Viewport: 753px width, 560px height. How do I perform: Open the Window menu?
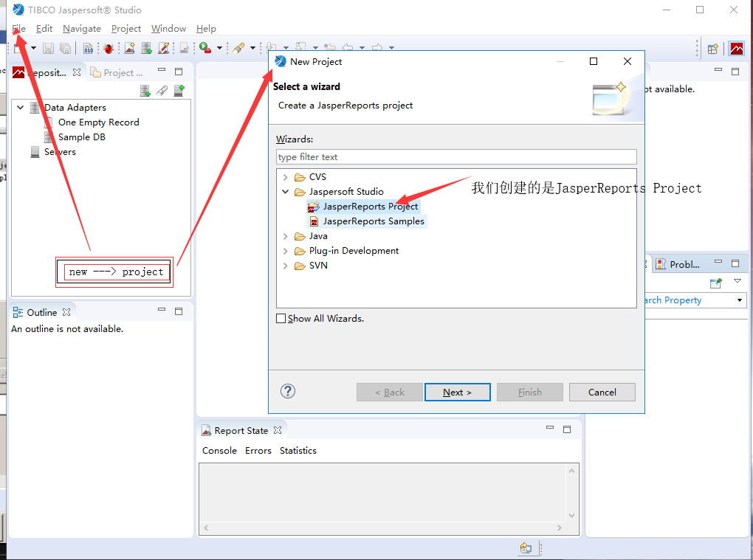tap(168, 28)
